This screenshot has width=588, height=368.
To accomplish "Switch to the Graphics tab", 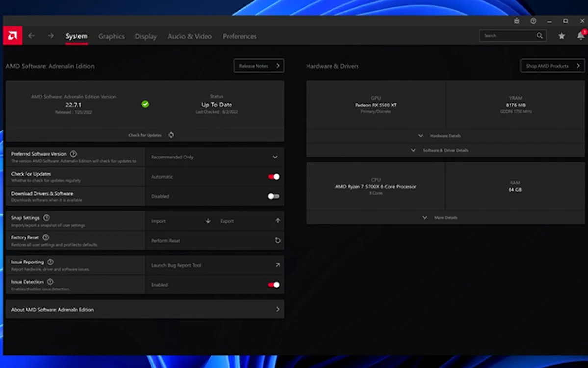I will (111, 36).
